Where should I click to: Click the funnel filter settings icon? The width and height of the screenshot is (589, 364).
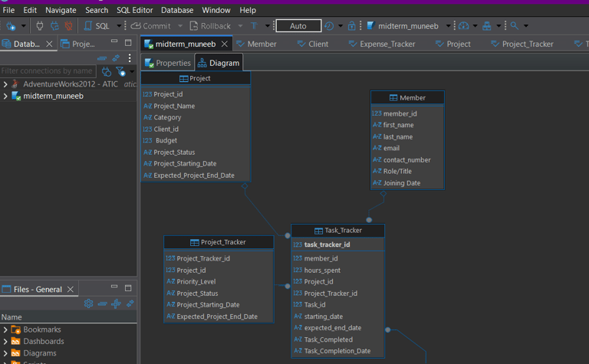[120, 71]
